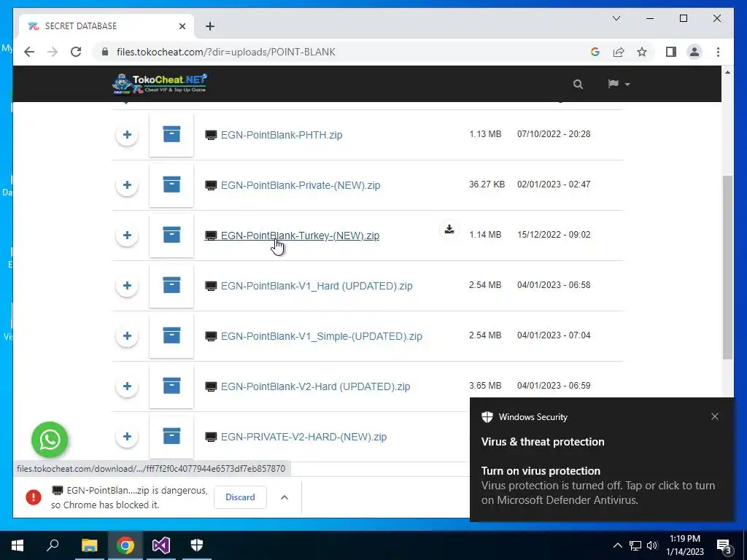This screenshot has height=560, width=747.
Task: Click the 1.14 MB size text
Action: click(485, 235)
